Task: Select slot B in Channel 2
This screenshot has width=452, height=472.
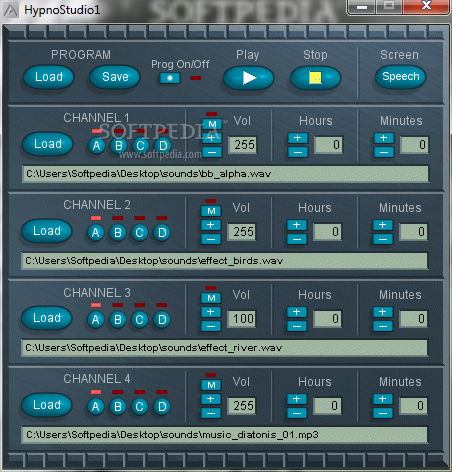Action: 118,233
